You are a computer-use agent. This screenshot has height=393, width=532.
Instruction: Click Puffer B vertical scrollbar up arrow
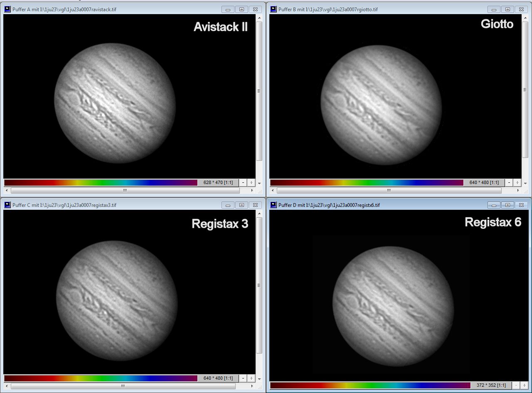coord(525,18)
